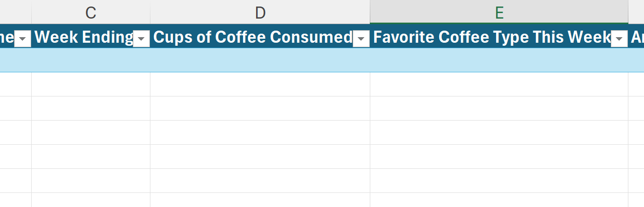Screen dimensions: 644x207
Task: Open the Cups of Coffee Consumed filter arrow
Action: [361, 39]
